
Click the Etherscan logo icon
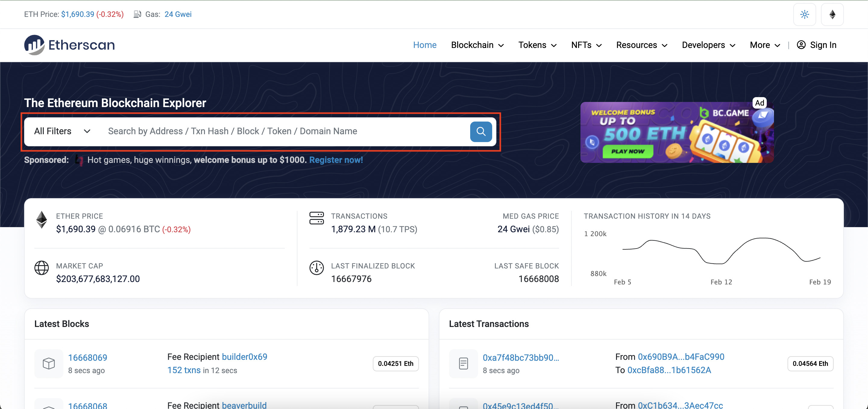click(x=35, y=44)
